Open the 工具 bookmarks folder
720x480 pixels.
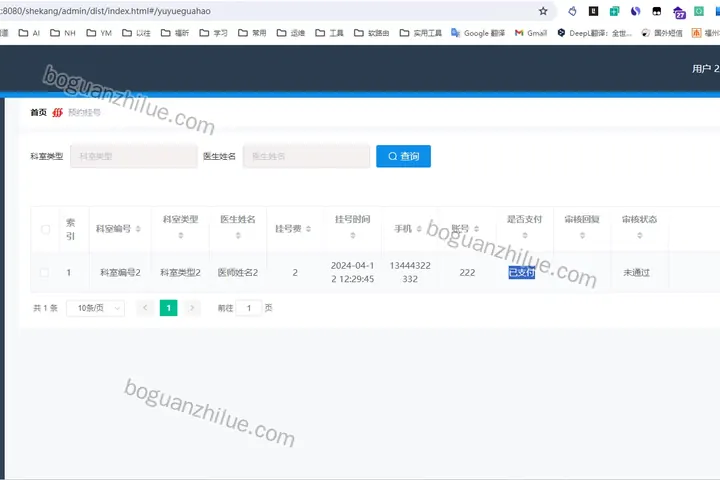329,33
